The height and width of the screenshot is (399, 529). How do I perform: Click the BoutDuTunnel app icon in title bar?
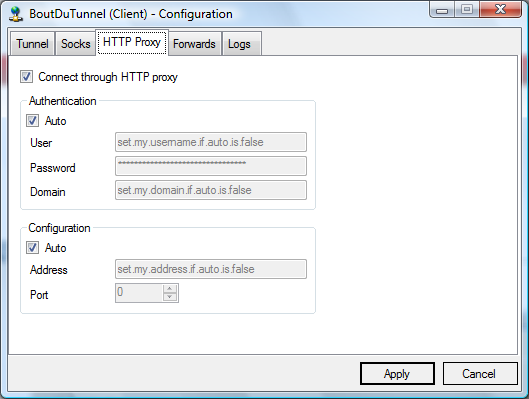pyautogui.click(x=16, y=14)
